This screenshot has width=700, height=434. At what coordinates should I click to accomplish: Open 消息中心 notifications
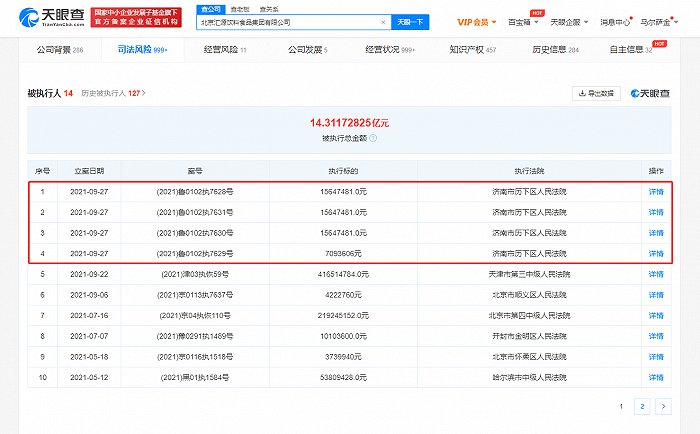(x=615, y=22)
